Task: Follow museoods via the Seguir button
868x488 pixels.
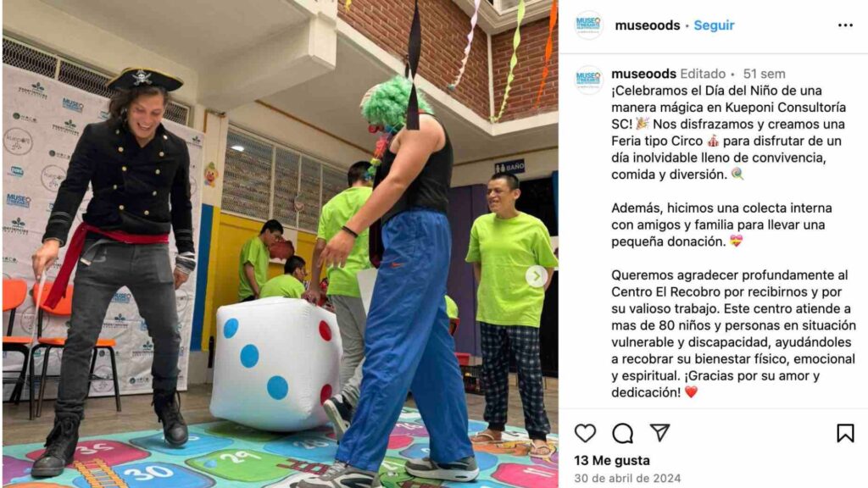Action: [x=714, y=25]
